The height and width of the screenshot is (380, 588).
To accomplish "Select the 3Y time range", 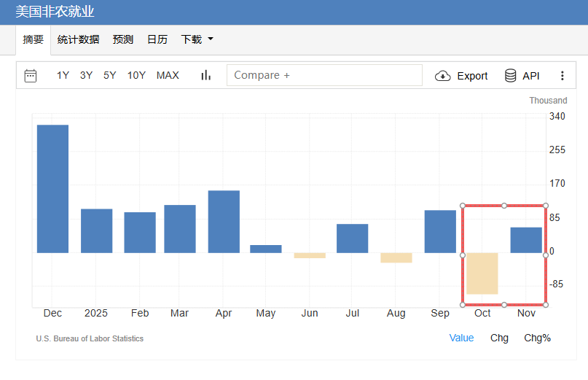I will (87, 75).
